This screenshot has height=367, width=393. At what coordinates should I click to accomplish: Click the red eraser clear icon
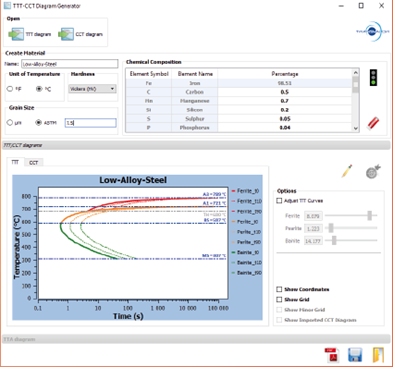point(373,123)
